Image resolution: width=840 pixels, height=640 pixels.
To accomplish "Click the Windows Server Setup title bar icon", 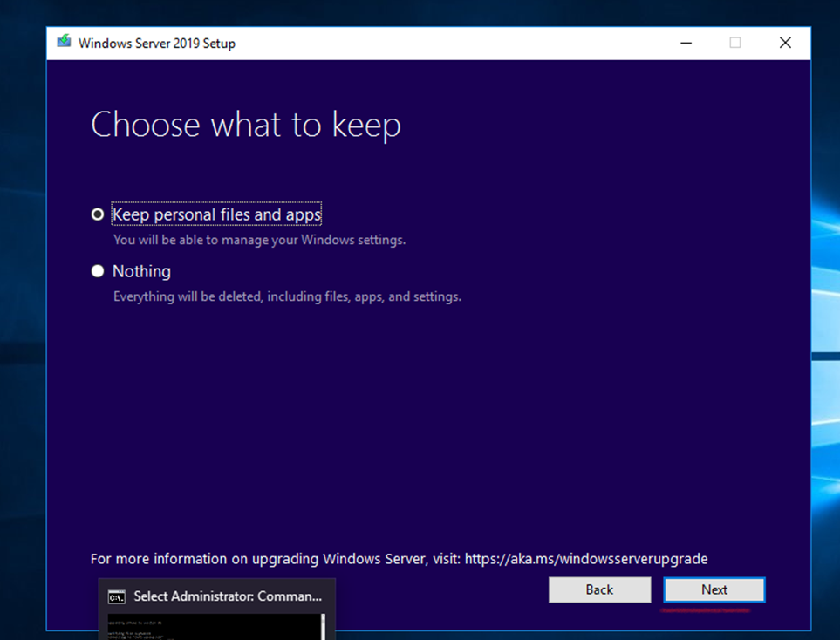I will pyautogui.click(x=64, y=42).
